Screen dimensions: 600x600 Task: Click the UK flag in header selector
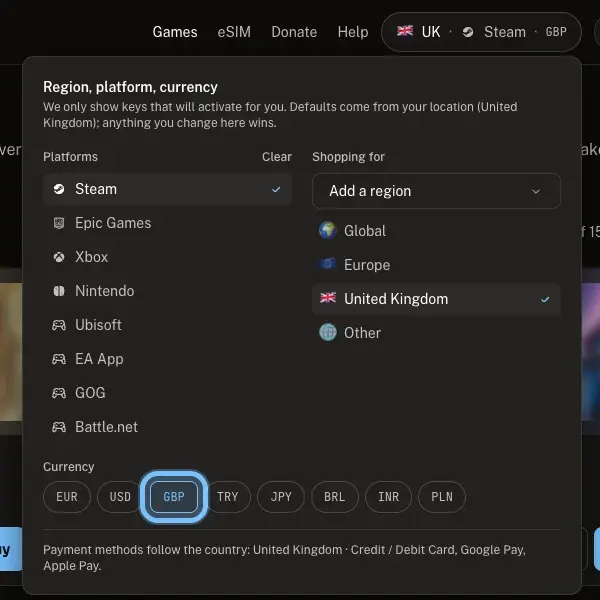405,31
